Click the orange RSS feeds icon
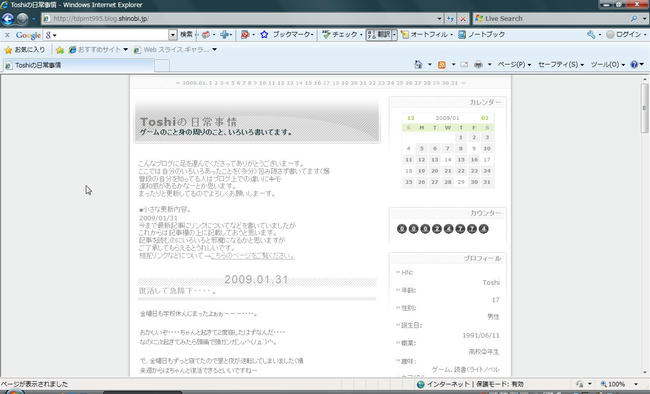 442,65
